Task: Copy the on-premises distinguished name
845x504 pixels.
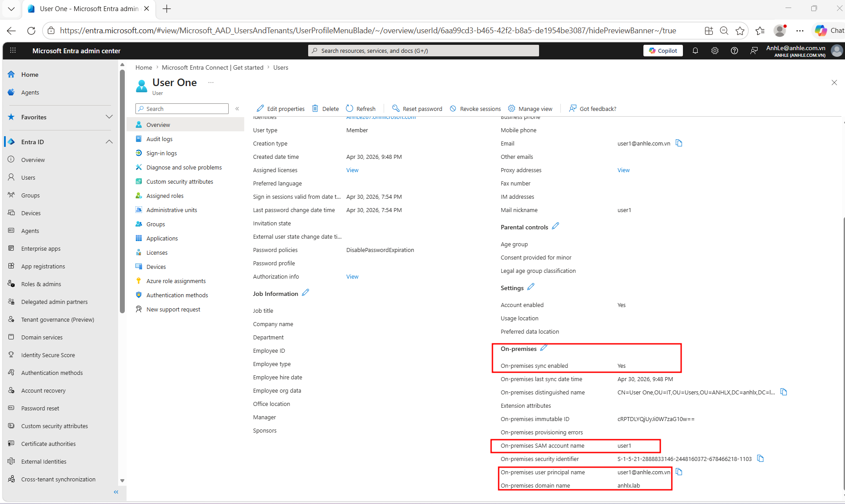Action: click(784, 392)
